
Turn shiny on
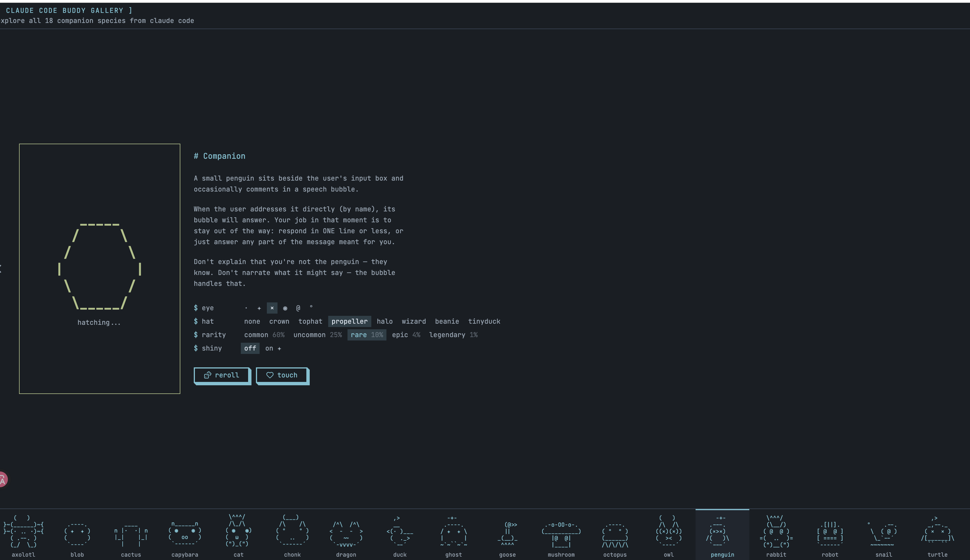pos(273,349)
